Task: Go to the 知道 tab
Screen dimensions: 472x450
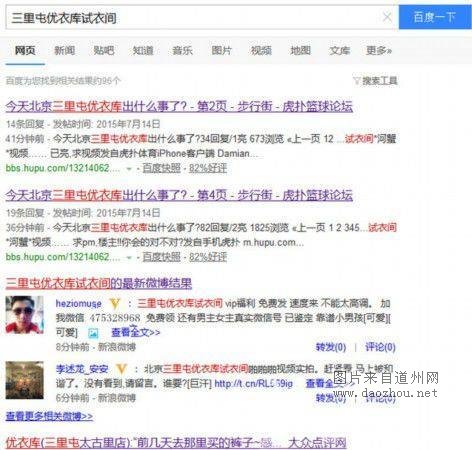Action: click(143, 50)
